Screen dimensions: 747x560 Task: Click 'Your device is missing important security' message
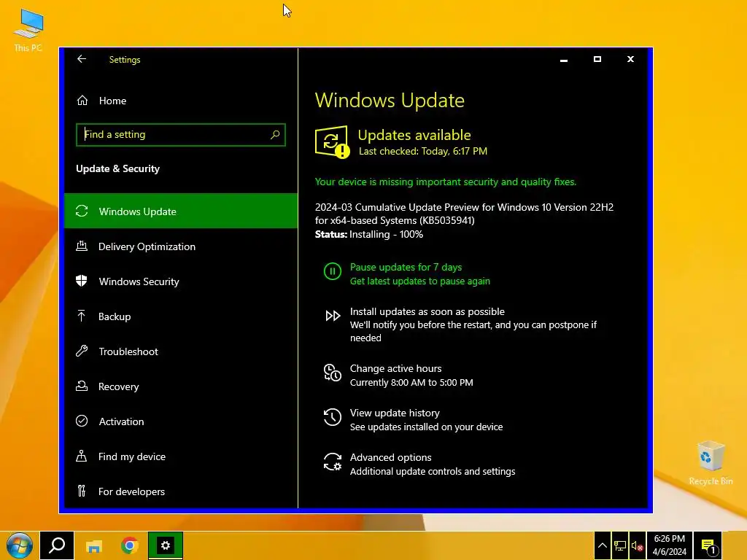click(x=446, y=182)
